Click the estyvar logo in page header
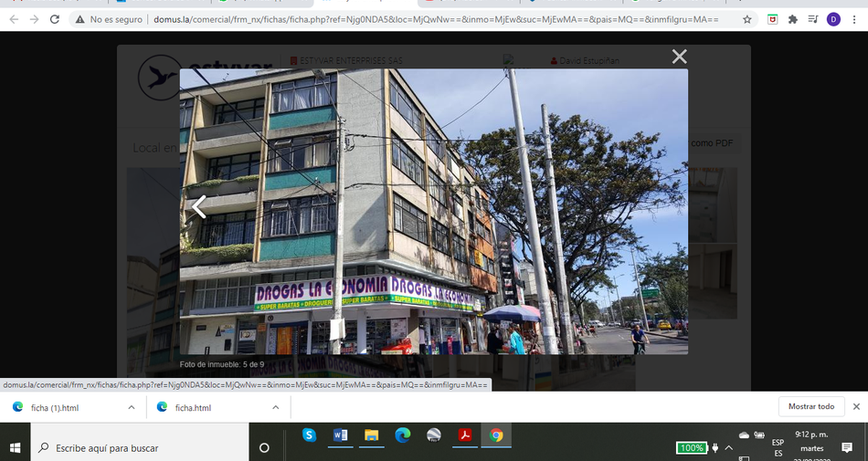868x461 pixels. pyautogui.click(x=159, y=78)
